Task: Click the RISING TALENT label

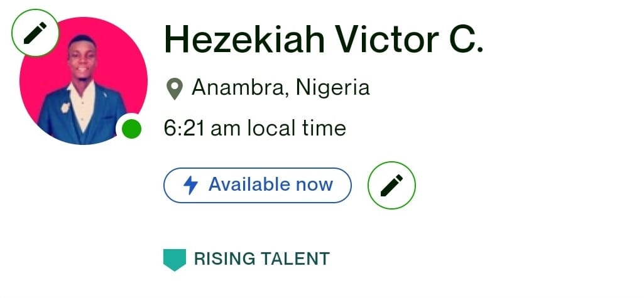Action: 261,259
